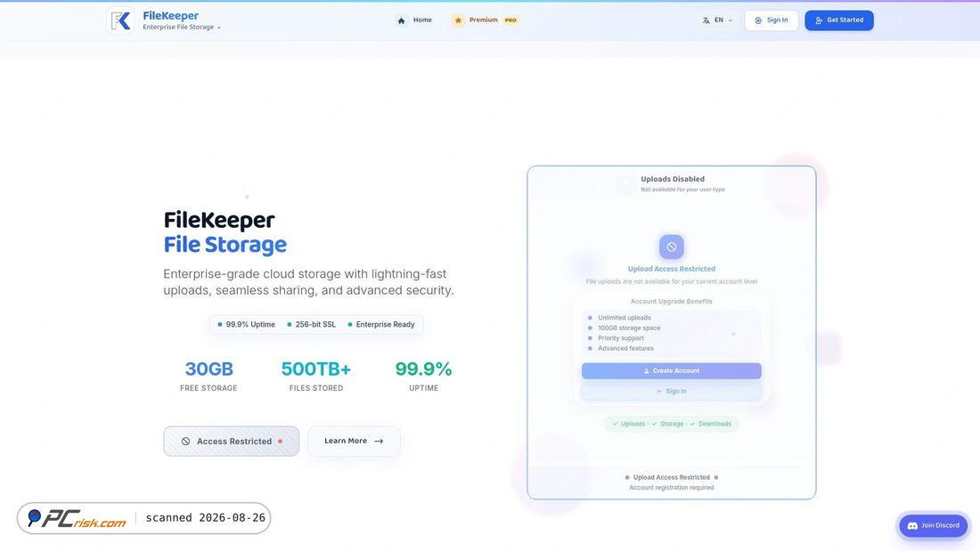Click Sign In in the upload card
Viewport: 980px width, 551px height.
[x=671, y=391]
